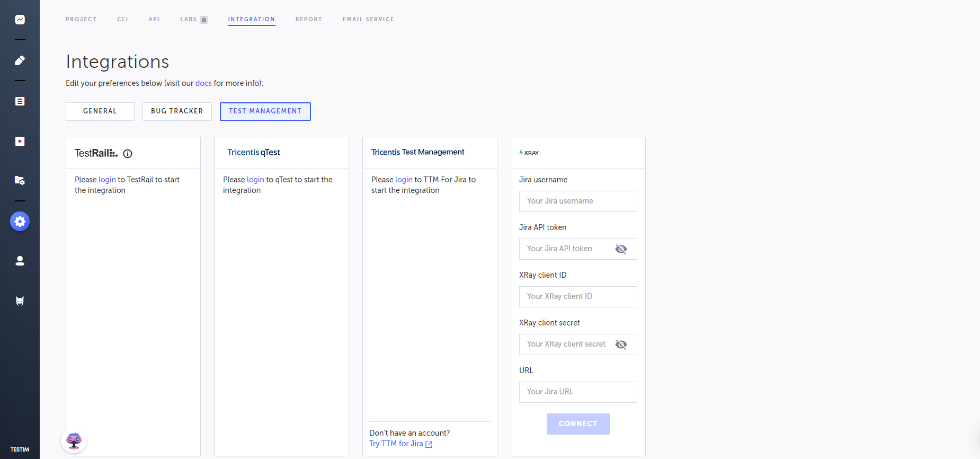The height and width of the screenshot is (459, 980).
Task: Click the "Jira API token" field label
Action: pyautogui.click(x=542, y=227)
